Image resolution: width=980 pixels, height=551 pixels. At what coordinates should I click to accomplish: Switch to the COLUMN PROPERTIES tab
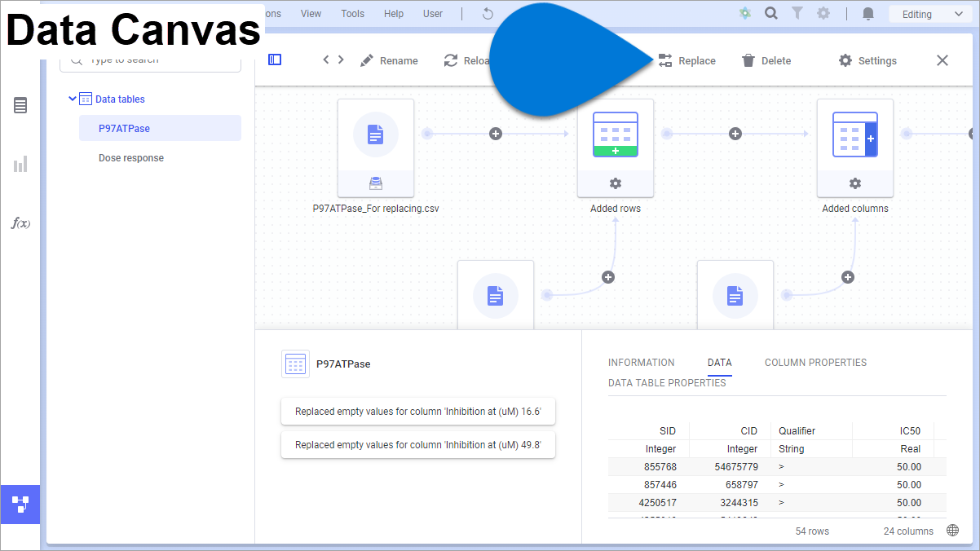[x=815, y=363]
